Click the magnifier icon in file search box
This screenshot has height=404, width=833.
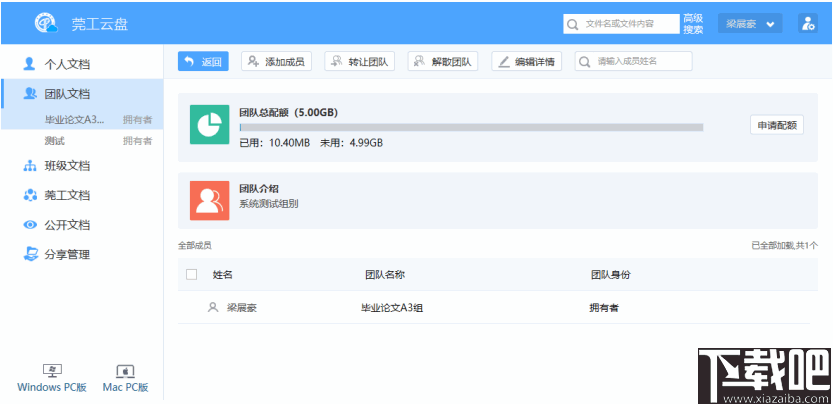click(x=572, y=24)
